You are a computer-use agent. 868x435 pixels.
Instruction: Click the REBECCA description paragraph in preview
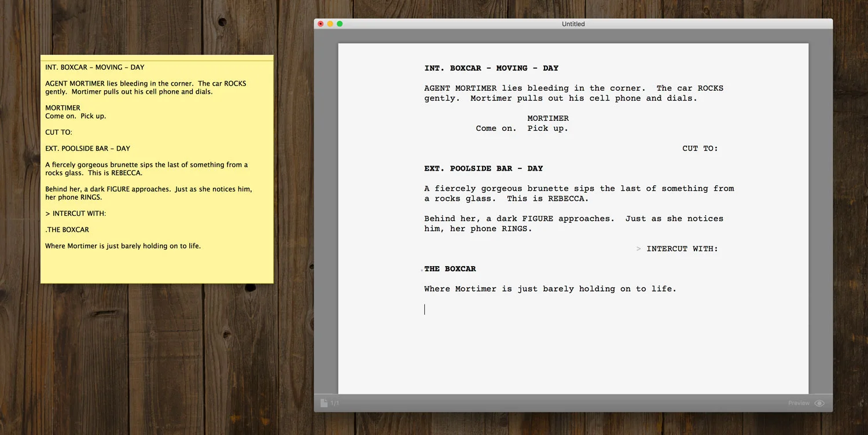click(579, 193)
